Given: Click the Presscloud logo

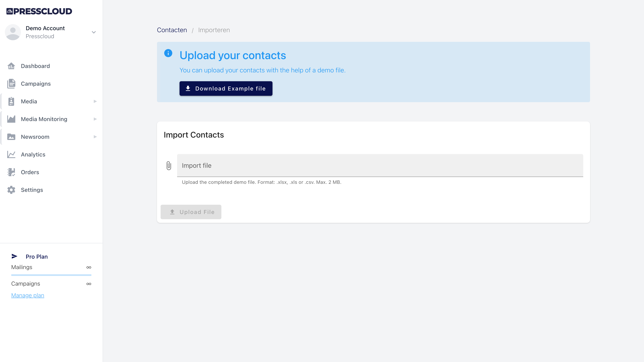Looking at the screenshot, I should 39,11.
